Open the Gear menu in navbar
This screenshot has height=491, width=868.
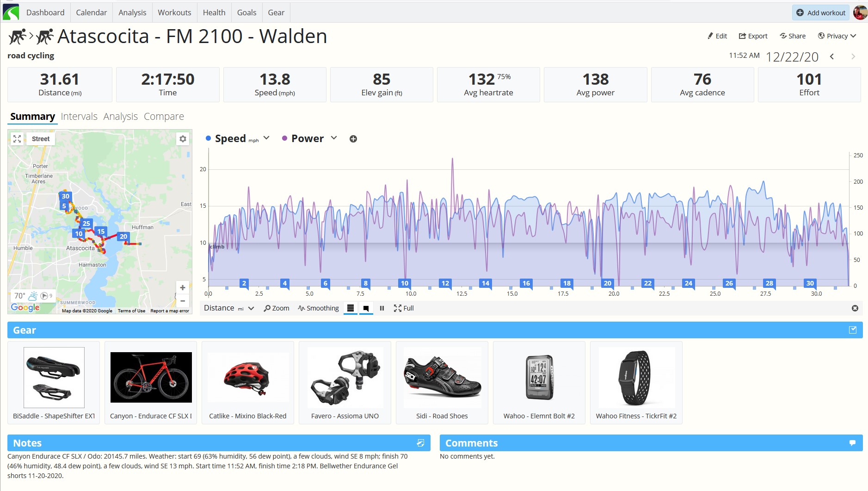276,12
